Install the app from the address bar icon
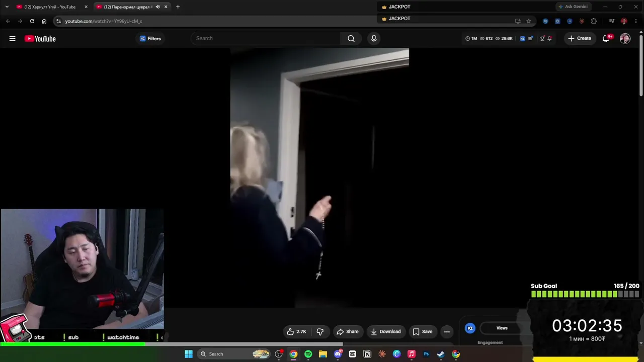The height and width of the screenshot is (362, 644). [x=518, y=21]
